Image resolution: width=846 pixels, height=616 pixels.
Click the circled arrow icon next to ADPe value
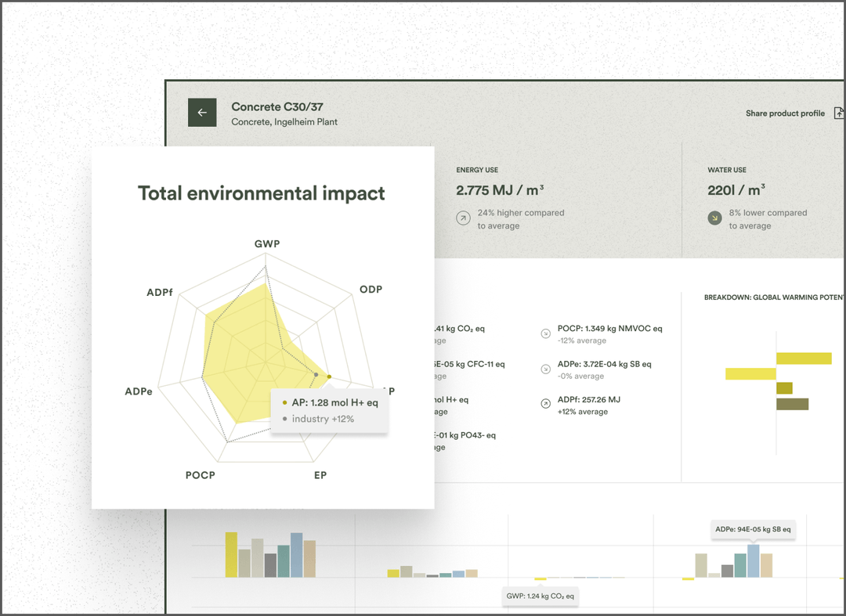(x=545, y=368)
